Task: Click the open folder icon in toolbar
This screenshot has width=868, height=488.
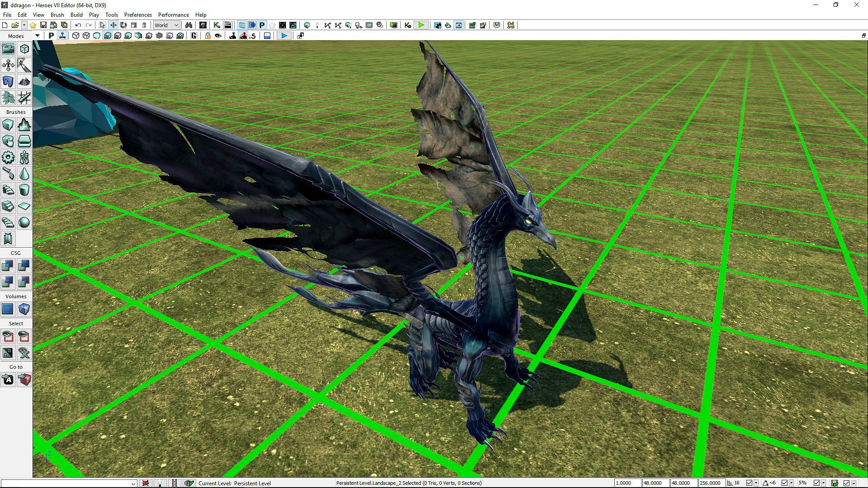Action: [x=15, y=25]
